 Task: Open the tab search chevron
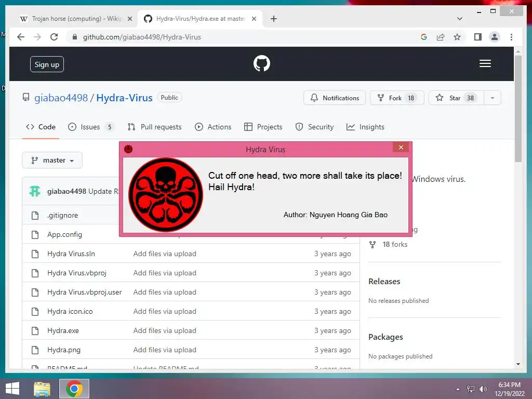tap(460, 19)
